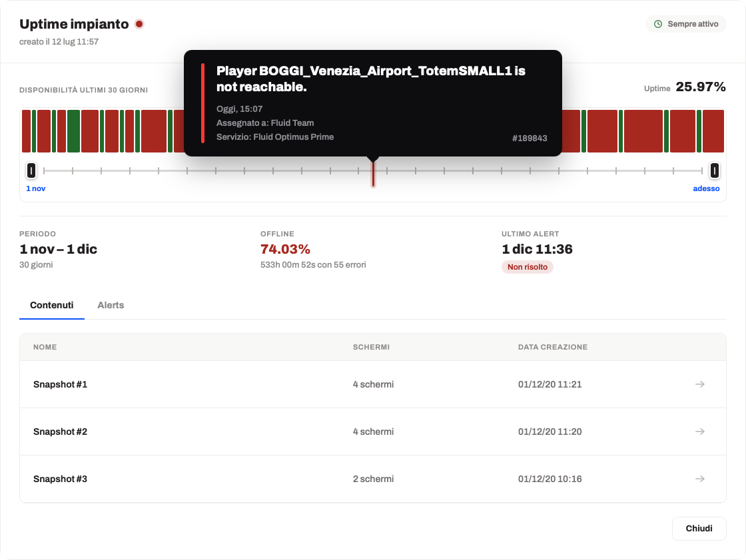
Task: Click 'Assegnato a: Fluid Team' in tooltip
Action: coord(265,123)
